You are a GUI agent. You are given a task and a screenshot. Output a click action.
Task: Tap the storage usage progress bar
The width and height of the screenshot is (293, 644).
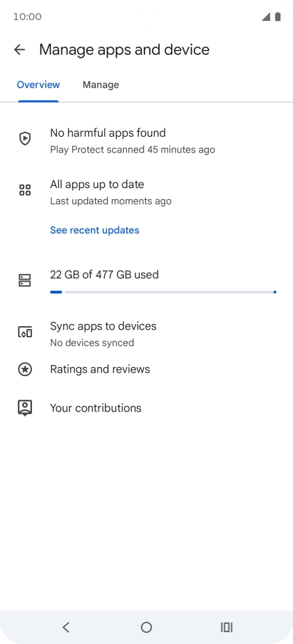[162, 292]
